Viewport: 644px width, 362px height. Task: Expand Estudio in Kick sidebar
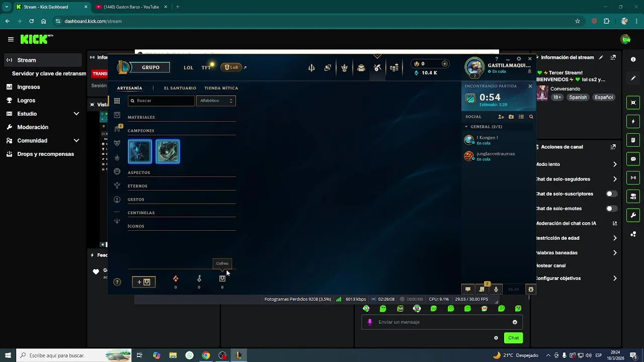point(76,114)
